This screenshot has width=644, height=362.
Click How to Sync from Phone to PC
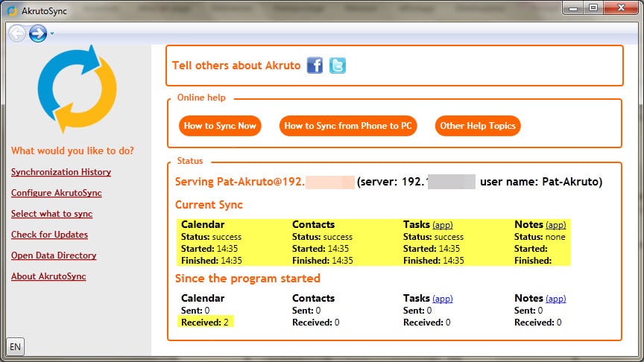[x=348, y=126]
